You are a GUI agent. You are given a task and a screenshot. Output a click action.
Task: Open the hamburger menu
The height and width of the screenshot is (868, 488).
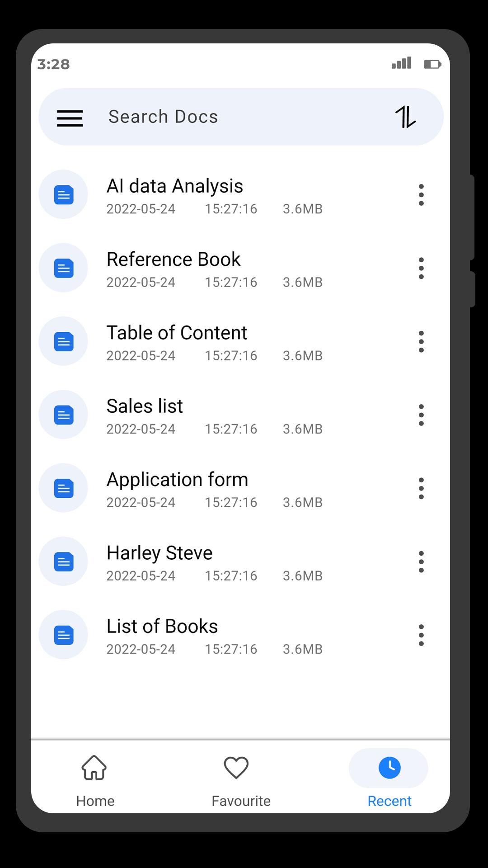coord(70,118)
